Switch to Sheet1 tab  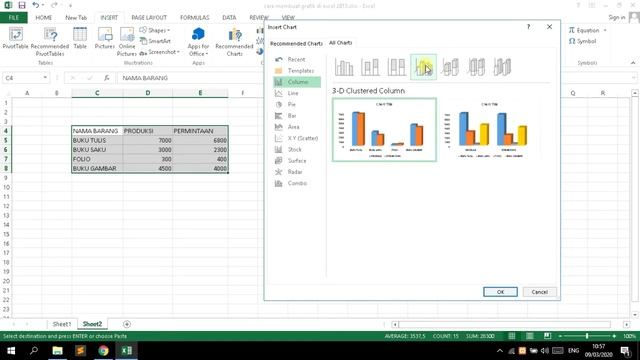tap(62, 324)
